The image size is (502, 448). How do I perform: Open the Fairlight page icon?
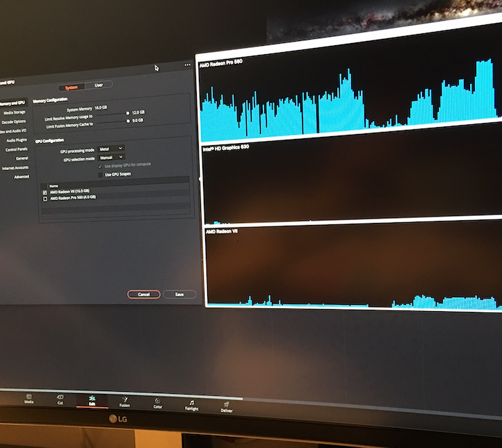191,406
